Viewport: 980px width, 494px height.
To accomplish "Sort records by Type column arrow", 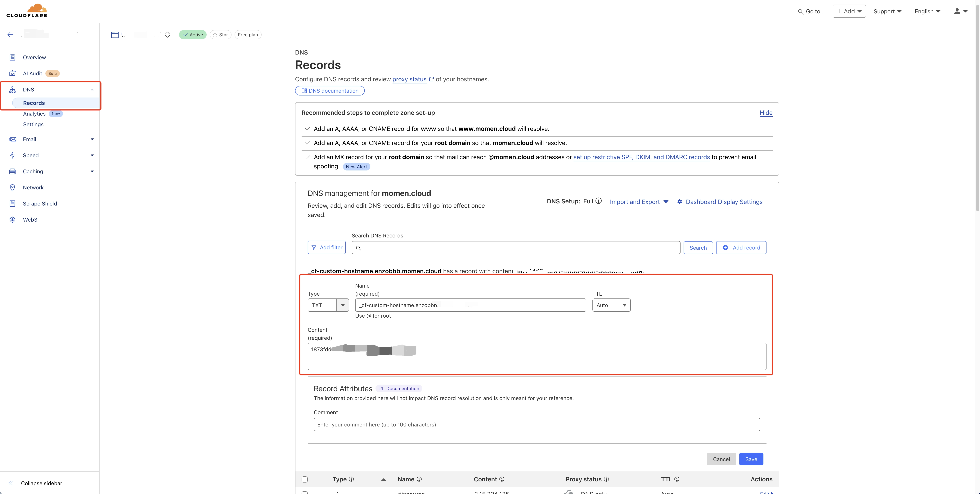I will point(384,480).
